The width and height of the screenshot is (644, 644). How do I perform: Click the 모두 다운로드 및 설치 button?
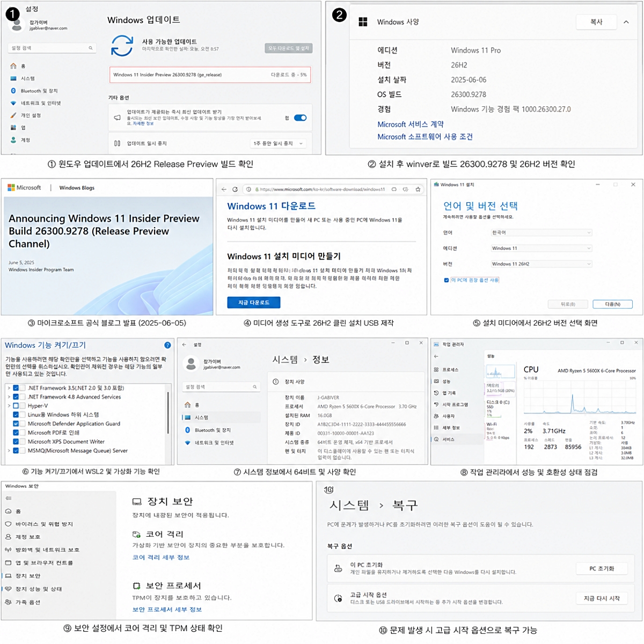pos(289,48)
